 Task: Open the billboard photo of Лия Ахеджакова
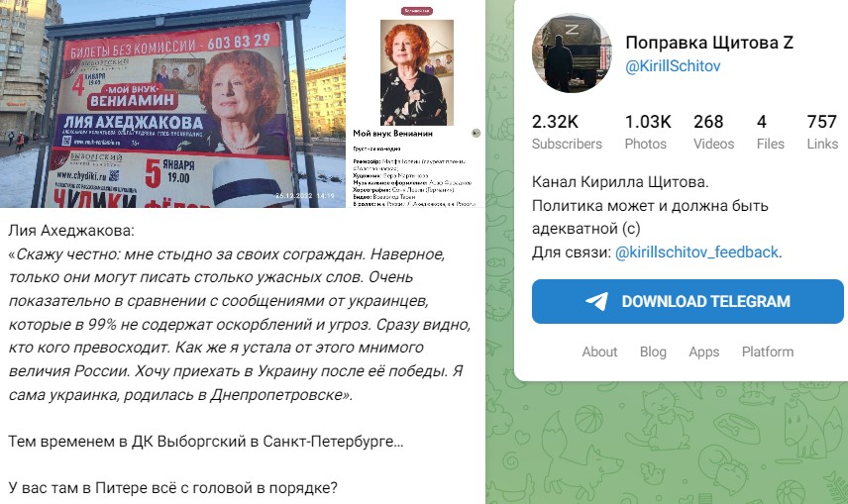(x=172, y=104)
